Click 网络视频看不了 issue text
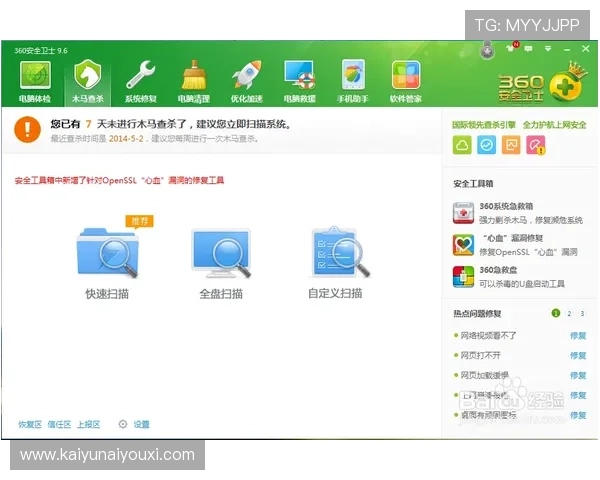The image size is (600, 480). click(488, 336)
